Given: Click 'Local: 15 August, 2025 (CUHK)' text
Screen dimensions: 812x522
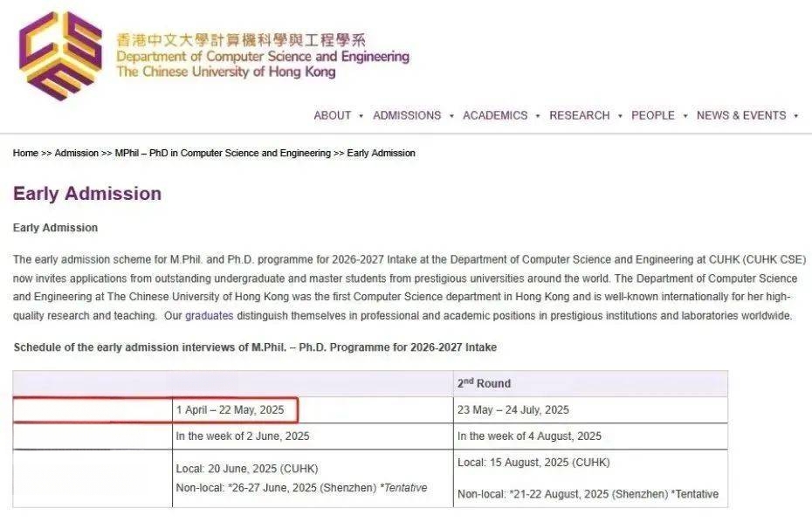Looking at the screenshot, I should 533,462.
